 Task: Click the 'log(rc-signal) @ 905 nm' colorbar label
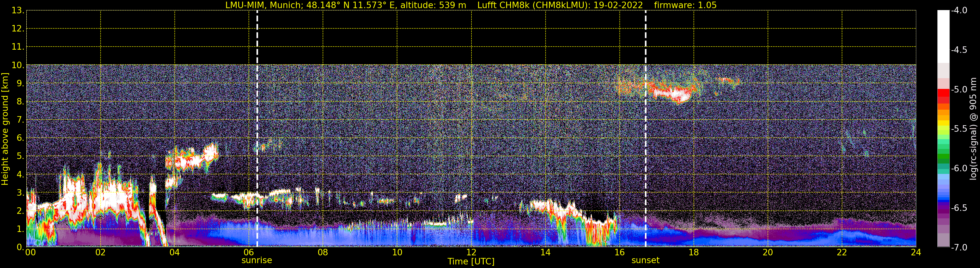pyautogui.click(x=973, y=129)
